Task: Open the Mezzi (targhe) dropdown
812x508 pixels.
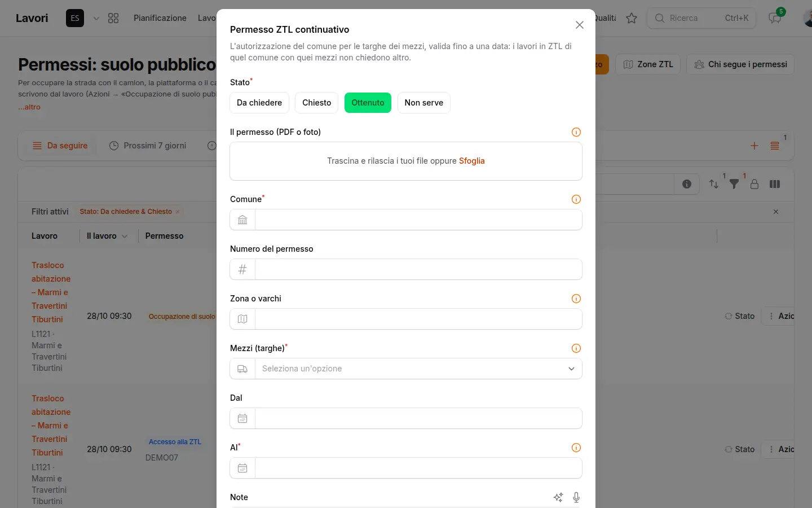Action: [406, 369]
